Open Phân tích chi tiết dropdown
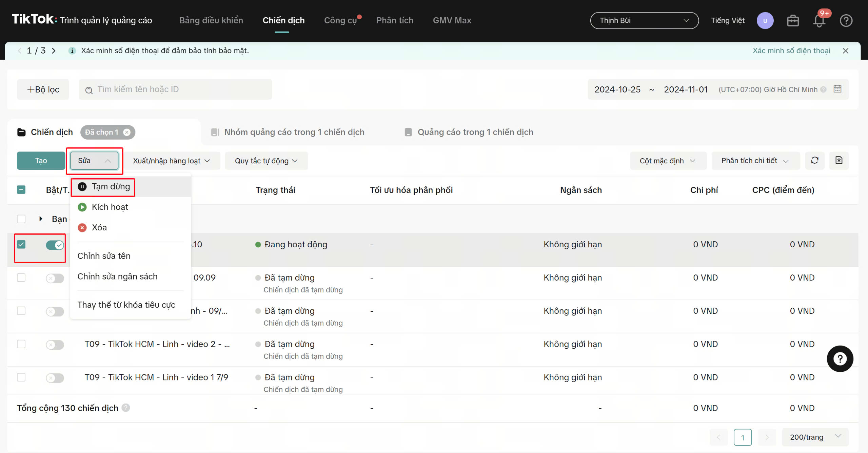This screenshot has height=453, width=868. click(x=755, y=161)
